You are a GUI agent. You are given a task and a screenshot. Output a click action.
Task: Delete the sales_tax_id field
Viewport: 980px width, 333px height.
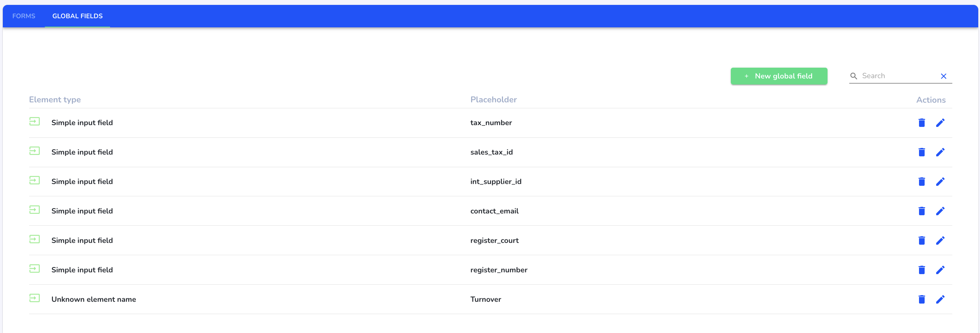pyautogui.click(x=921, y=152)
